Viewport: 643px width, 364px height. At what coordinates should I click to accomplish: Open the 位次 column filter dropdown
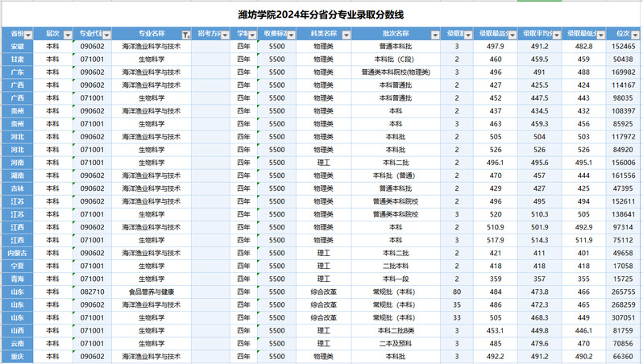pos(637,35)
